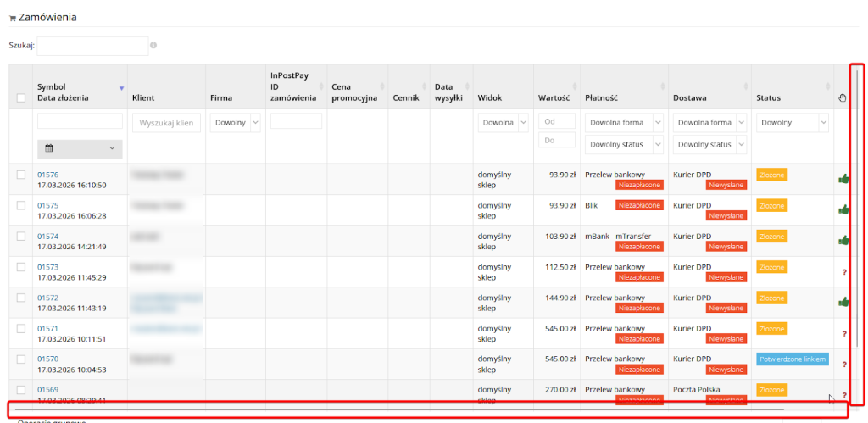Click the hand icon in table header

[843, 98]
